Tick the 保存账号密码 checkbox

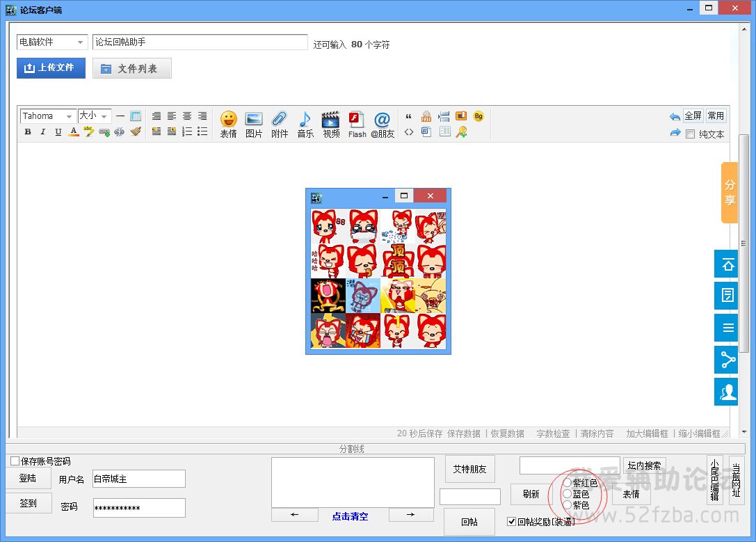click(15, 461)
